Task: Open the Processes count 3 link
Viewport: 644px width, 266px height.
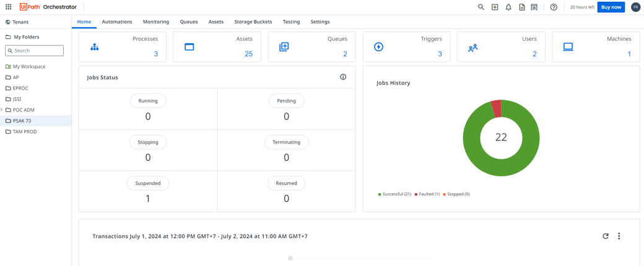Action: [155, 54]
